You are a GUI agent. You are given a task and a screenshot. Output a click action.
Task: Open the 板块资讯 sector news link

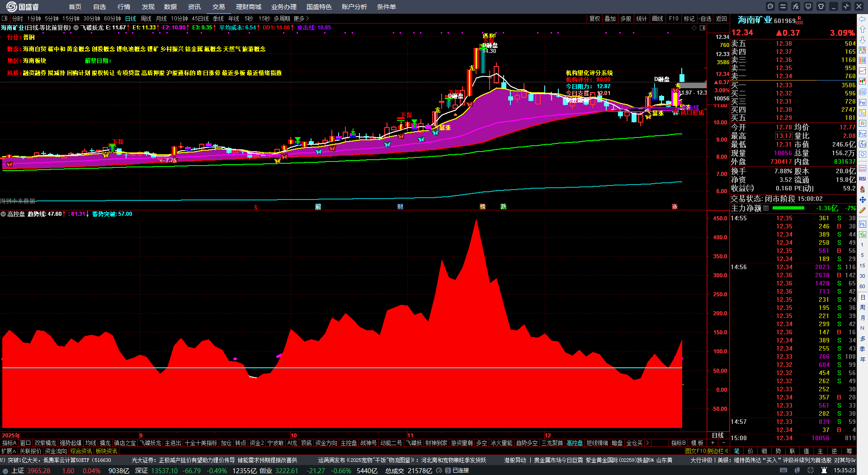(x=106, y=451)
